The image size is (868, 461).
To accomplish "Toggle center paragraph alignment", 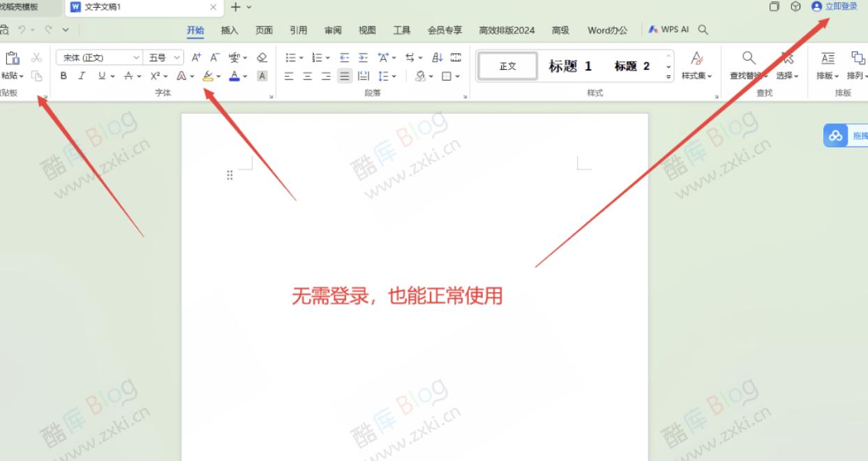I will tap(307, 77).
